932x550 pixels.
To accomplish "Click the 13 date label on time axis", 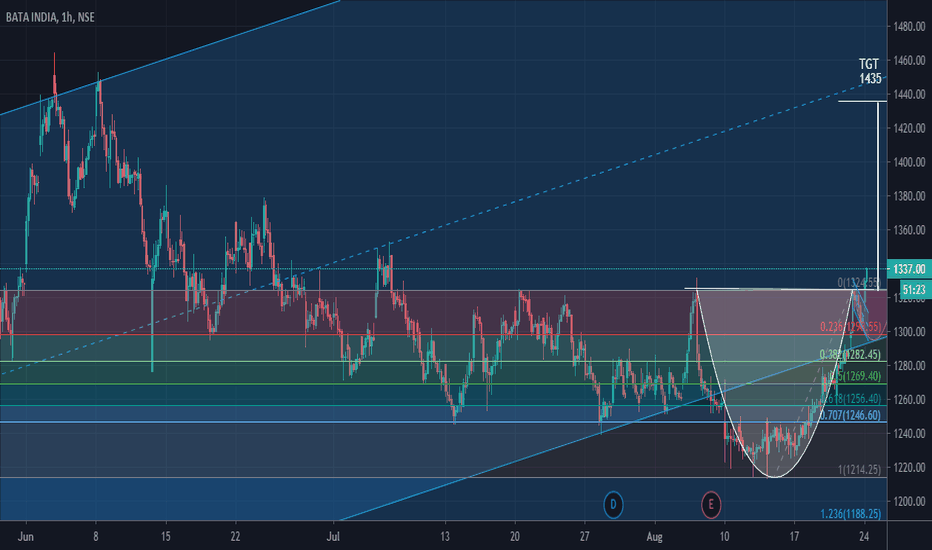I will pos(445,536).
